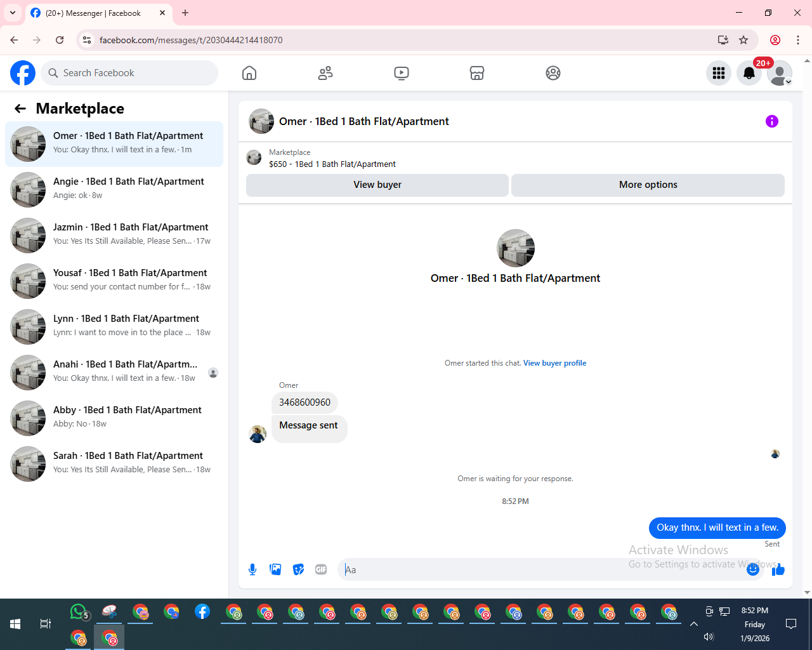Click Omer's avatar in chat header

click(261, 121)
